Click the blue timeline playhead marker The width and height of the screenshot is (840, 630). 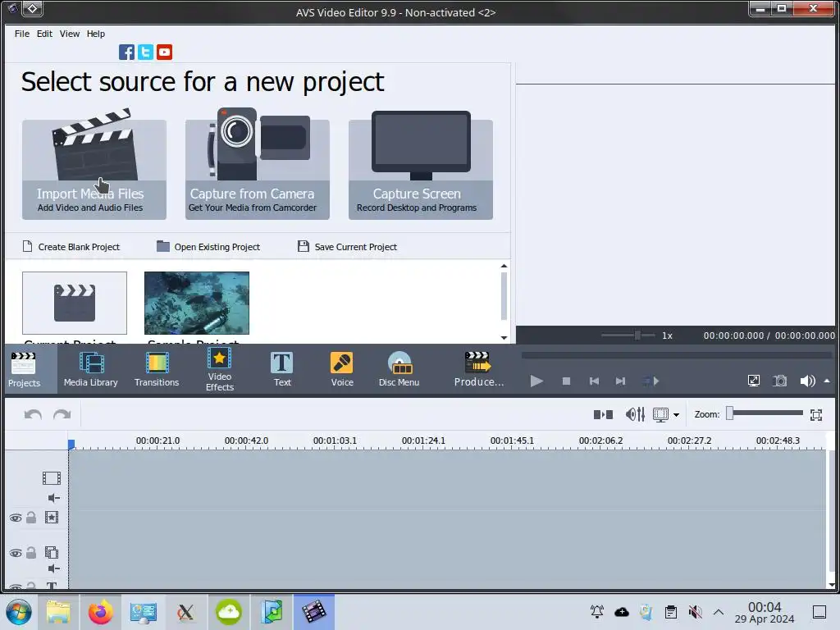pyautogui.click(x=71, y=444)
